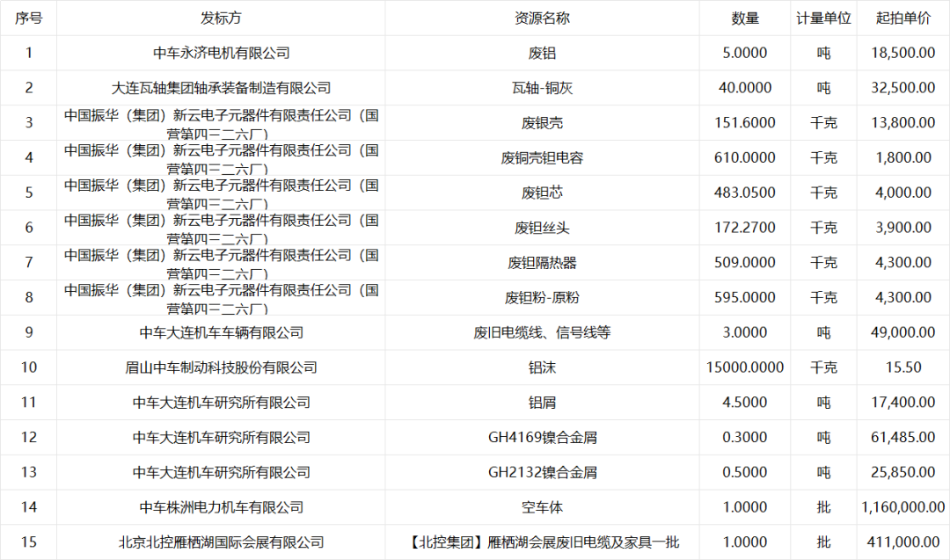Select the quantity 151.6000

(745, 123)
